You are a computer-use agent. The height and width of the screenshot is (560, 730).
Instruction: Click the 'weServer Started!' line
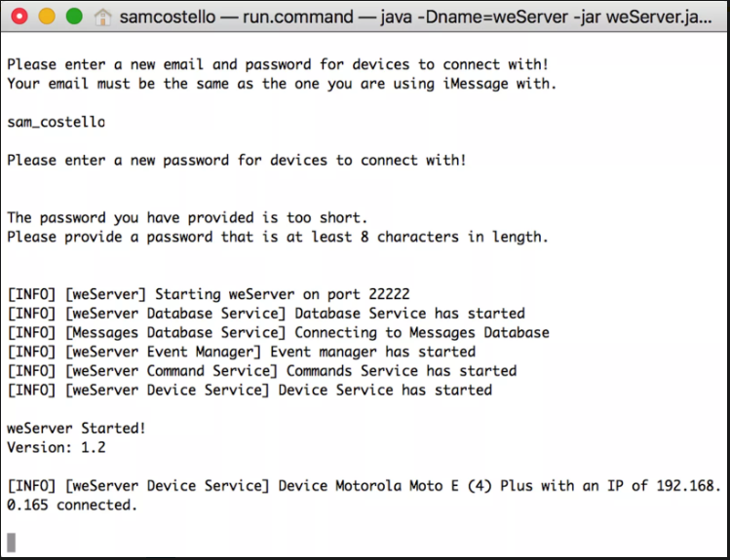(76, 428)
